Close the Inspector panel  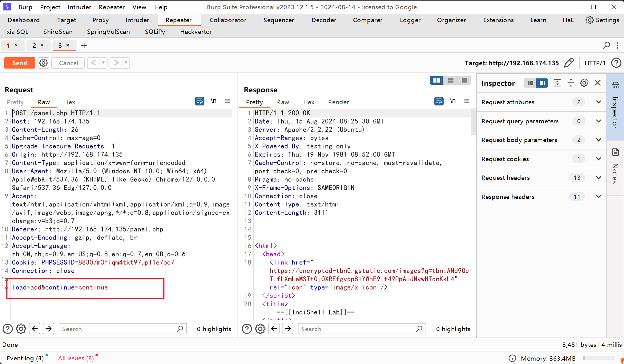(598, 83)
